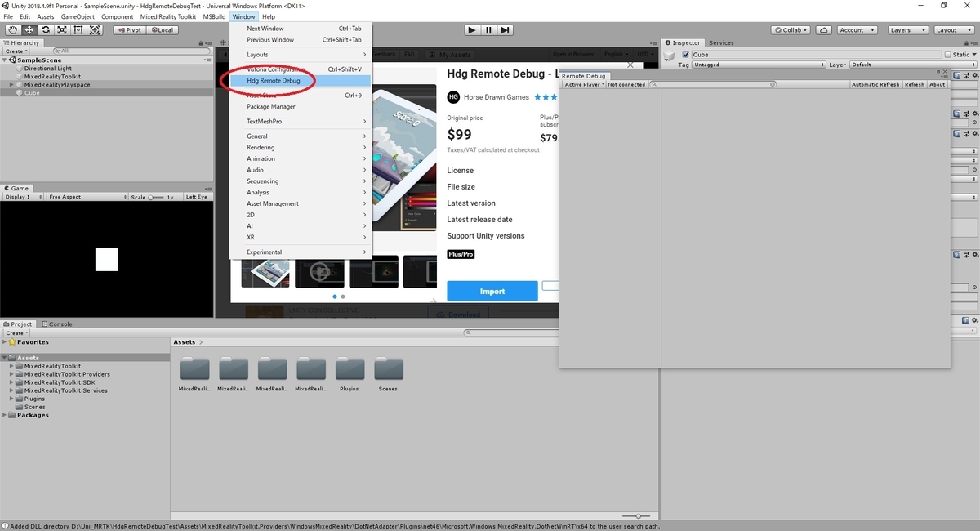
Task: Open the Collab dropdown
Action: pyautogui.click(x=791, y=30)
